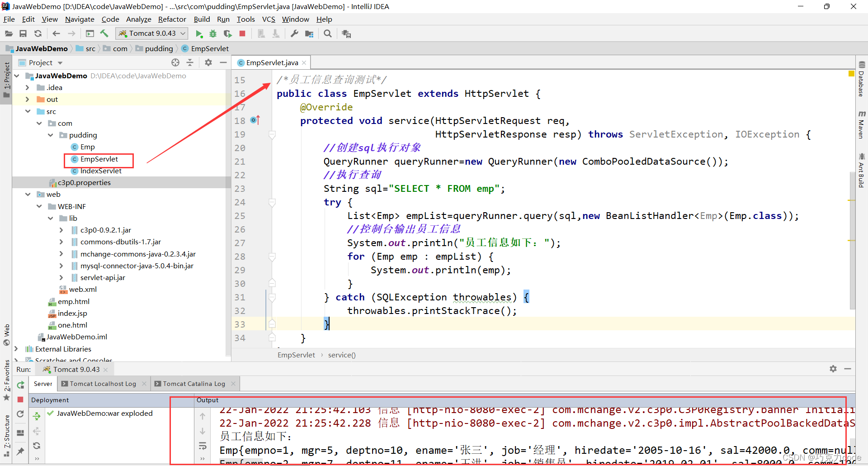
Task: Stop the server with the red square toolbar icon
Action: 242,33
